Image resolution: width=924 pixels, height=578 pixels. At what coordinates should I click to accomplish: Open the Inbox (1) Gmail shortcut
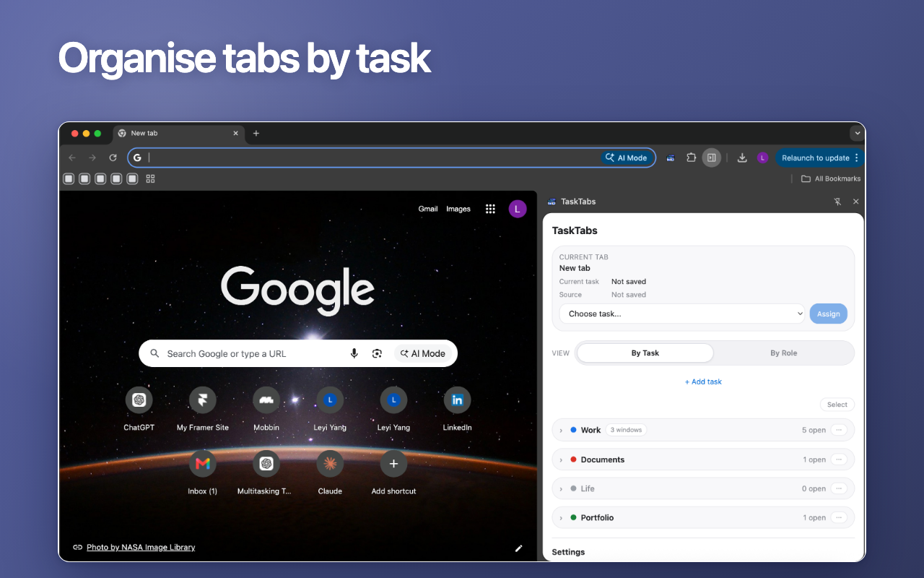tap(203, 473)
